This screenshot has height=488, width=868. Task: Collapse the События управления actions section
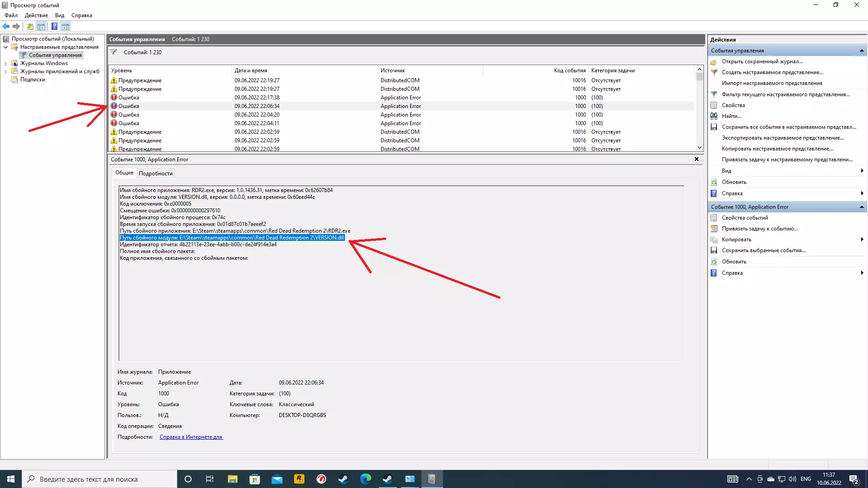(x=861, y=51)
